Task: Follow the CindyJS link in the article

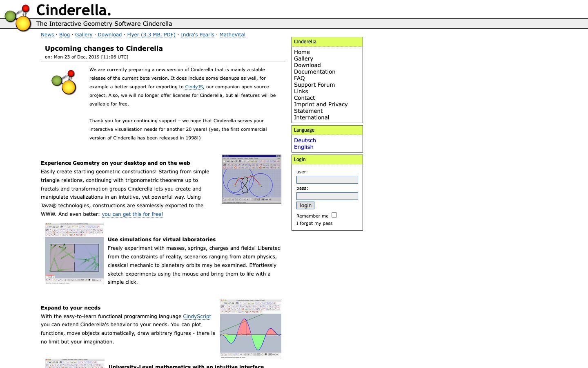Action: [x=194, y=87]
